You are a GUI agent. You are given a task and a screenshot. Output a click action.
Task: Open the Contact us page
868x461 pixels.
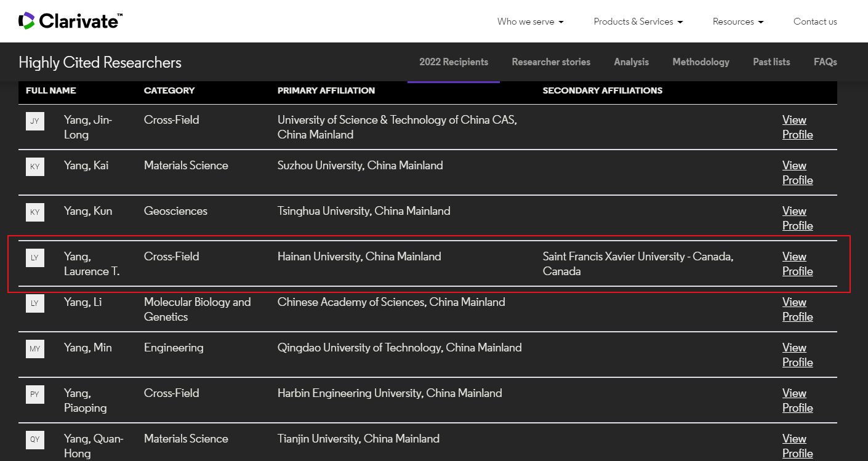815,22
